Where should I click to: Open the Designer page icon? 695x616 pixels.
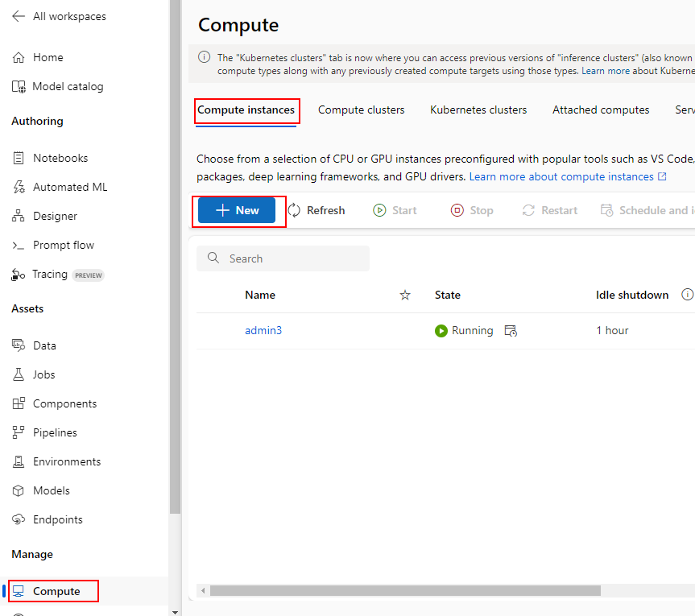(19, 217)
